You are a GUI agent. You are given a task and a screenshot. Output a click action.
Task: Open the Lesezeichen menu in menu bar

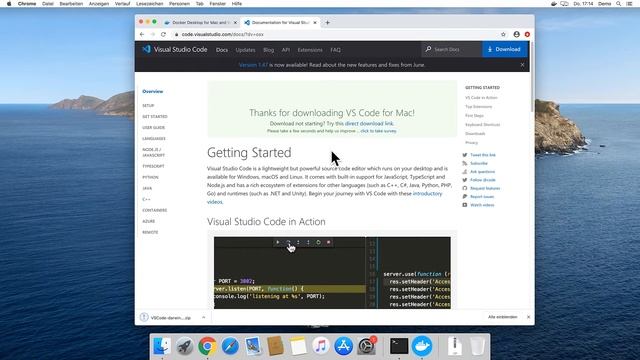(149, 4)
